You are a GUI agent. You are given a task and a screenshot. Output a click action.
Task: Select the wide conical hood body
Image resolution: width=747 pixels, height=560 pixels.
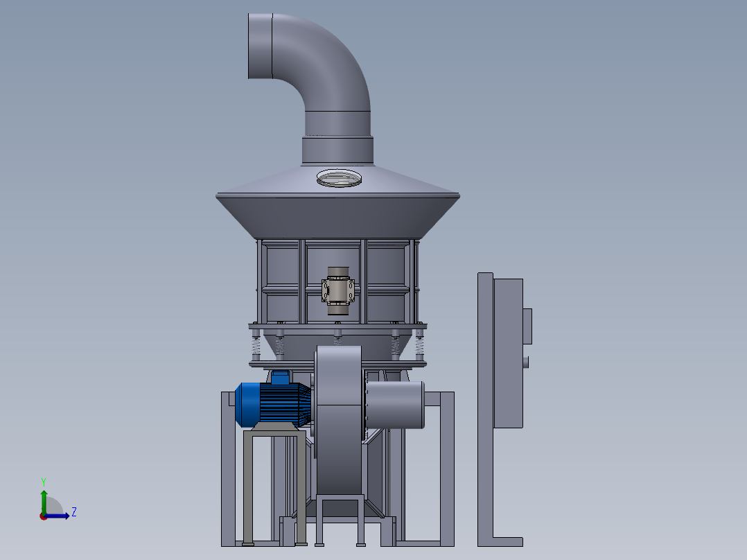pos(337,216)
